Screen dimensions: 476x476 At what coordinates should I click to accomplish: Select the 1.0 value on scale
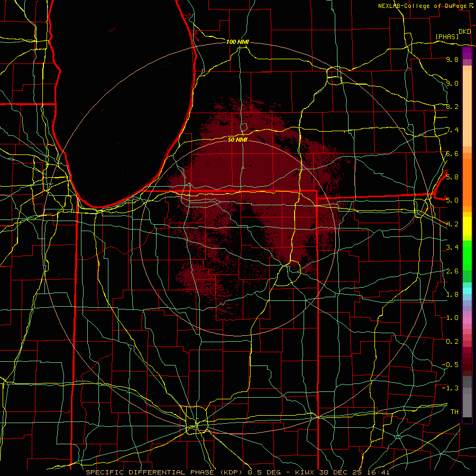click(x=452, y=317)
